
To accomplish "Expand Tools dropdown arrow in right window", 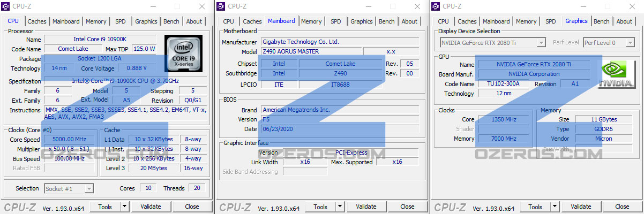I will [555, 207].
